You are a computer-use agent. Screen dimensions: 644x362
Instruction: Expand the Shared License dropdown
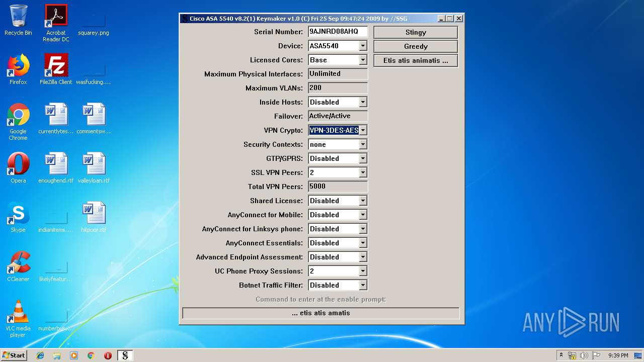point(363,201)
